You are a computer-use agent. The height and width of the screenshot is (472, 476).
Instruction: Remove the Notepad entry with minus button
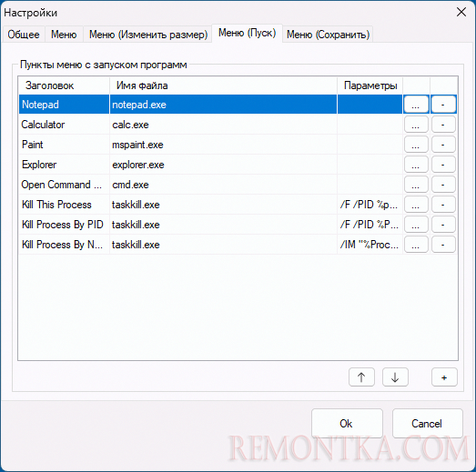(x=443, y=105)
